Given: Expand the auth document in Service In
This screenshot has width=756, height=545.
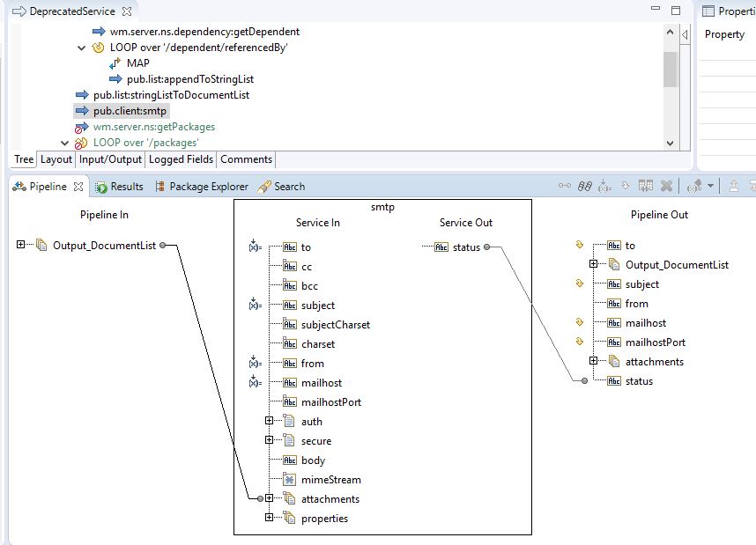Looking at the screenshot, I should tap(269, 420).
